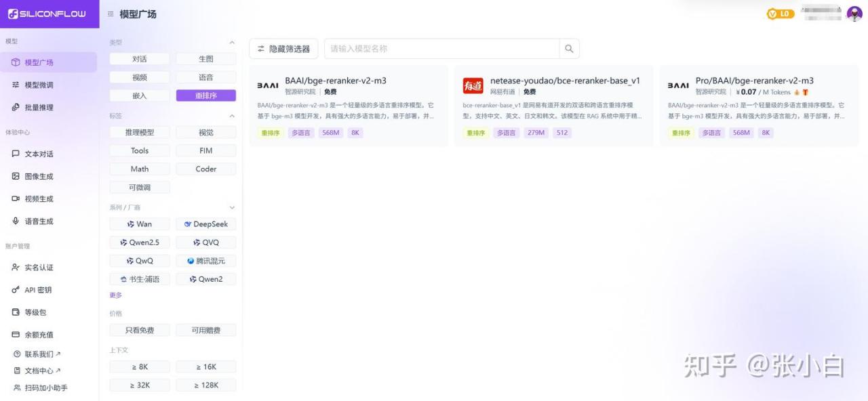868x401 pixels.
Task: Open the netease-youdao/bce-reranker-base_v1 model title
Action: pyautogui.click(x=565, y=81)
